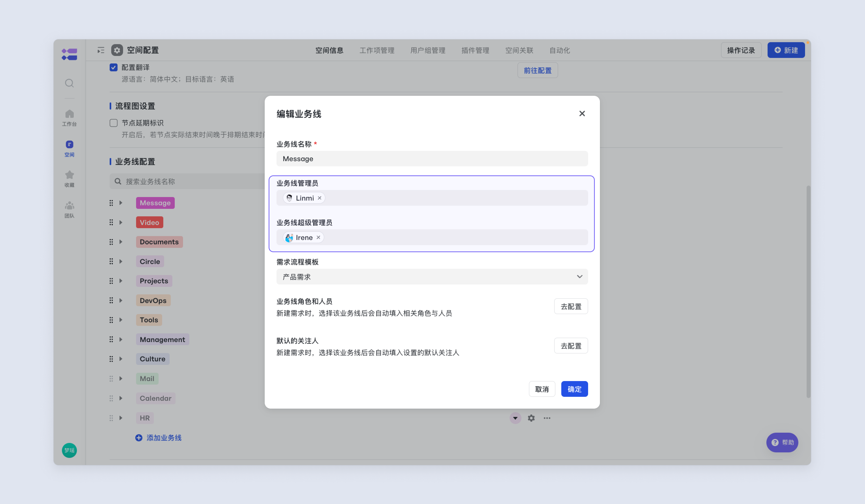Click the 业务线管理员 people field
This screenshot has height=504, width=865.
[x=432, y=198]
